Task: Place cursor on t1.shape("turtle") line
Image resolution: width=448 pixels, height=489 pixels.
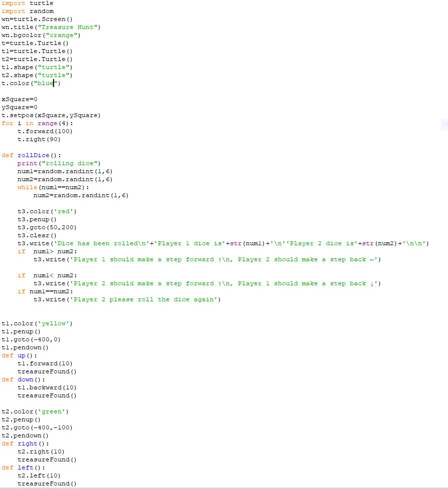Action: (x=37, y=68)
